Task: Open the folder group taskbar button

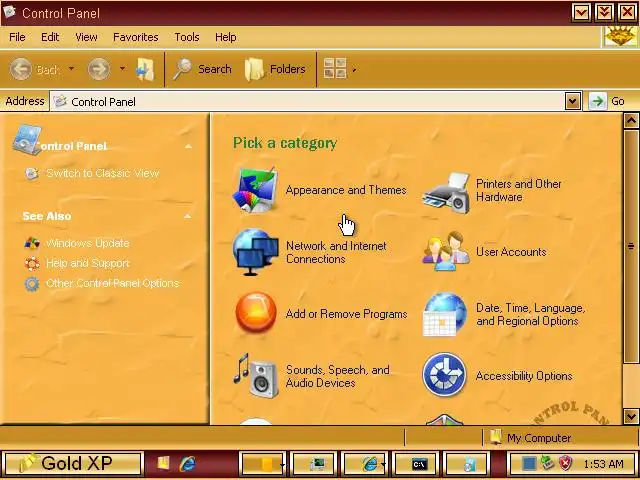Action: [x=263, y=464]
